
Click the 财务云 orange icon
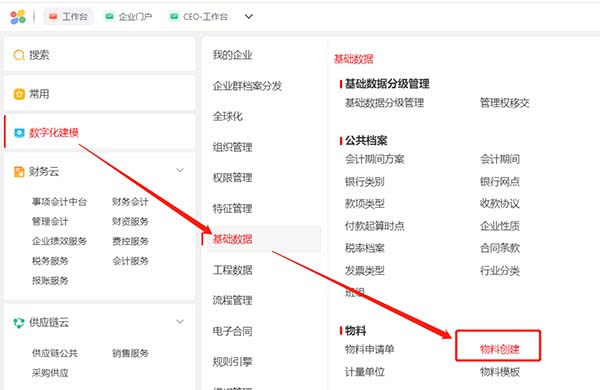[19, 171]
